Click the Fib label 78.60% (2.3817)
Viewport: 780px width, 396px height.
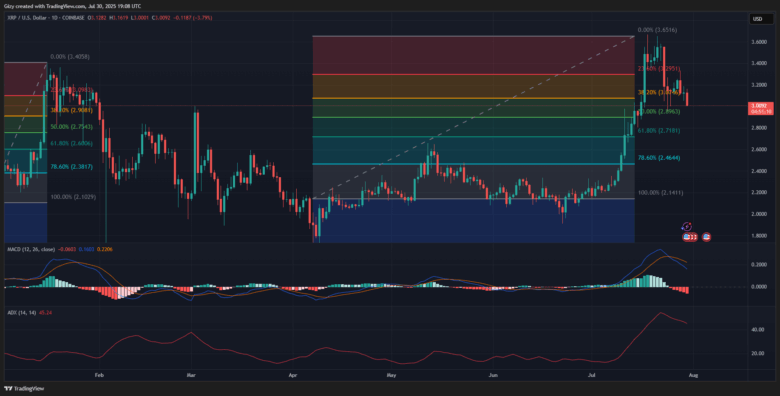(71, 167)
